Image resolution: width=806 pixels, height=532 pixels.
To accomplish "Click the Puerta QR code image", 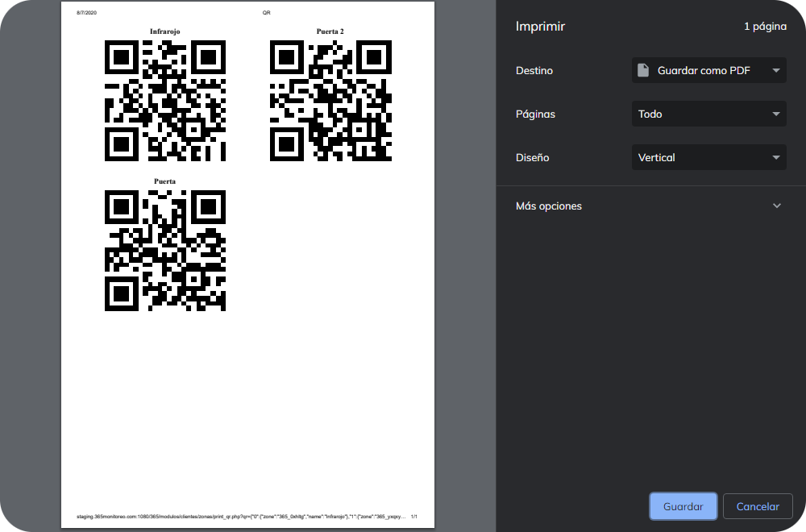I will (x=164, y=249).
